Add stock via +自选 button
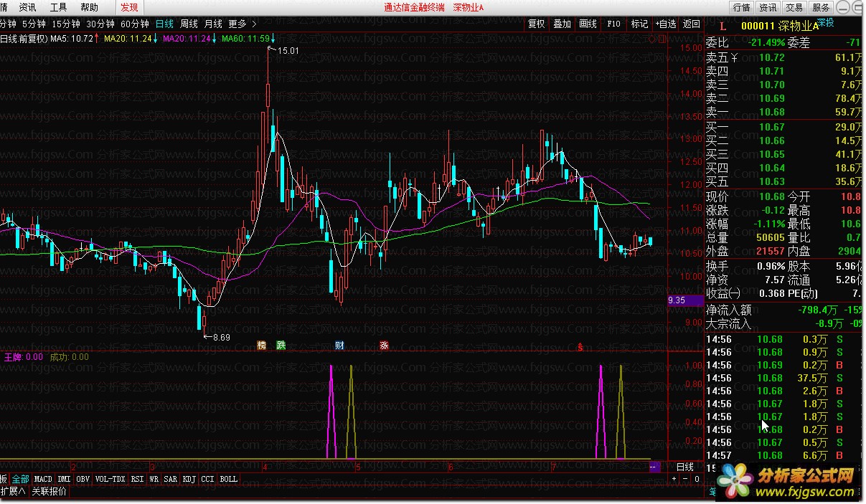The image size is (866, 504). tap(665, 24)
